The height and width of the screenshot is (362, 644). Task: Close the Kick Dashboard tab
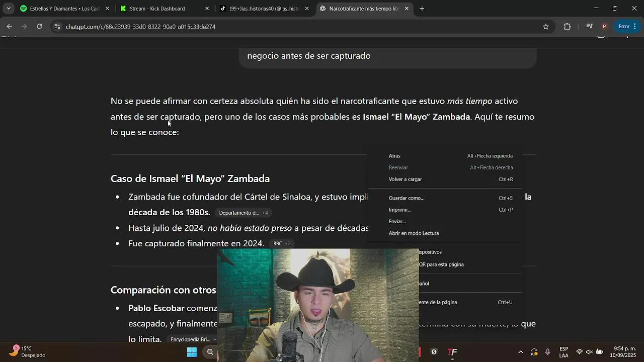click(x=207, y=9)
